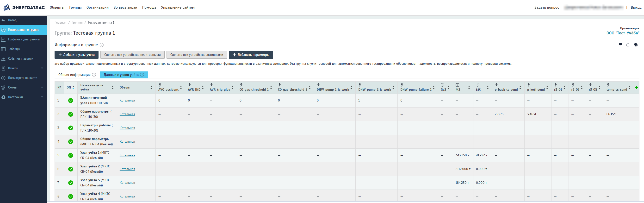
Task: Open help icon beside Общая информация tab
Action: tap(94, 75)
